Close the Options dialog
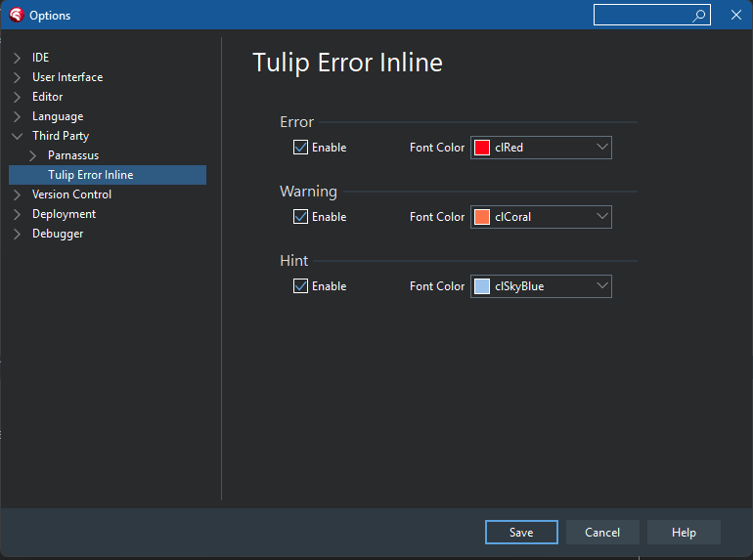This screenshot has width=753, height=560. pos(735,15)
